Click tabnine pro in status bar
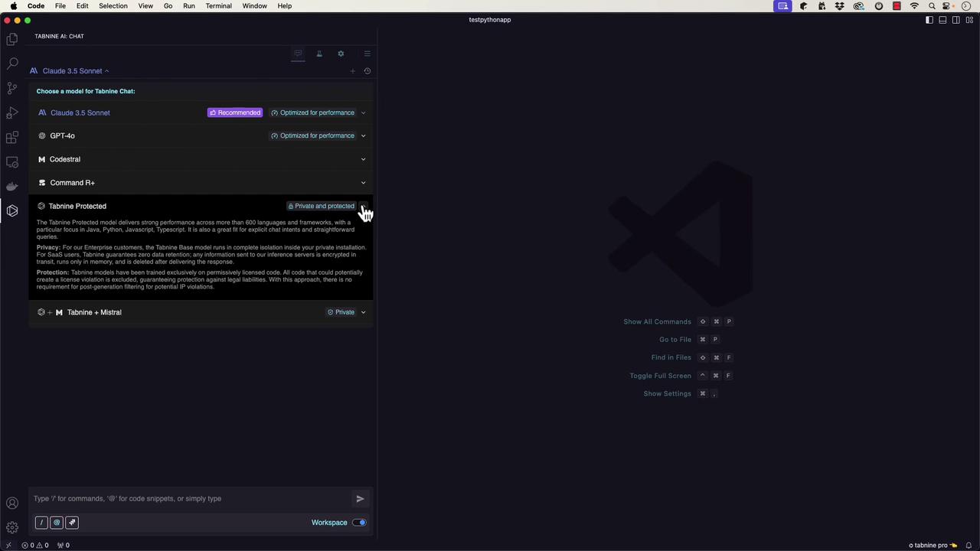Image resolution: width=980 pixels, height=551 pixels. [x=933, y=546]
